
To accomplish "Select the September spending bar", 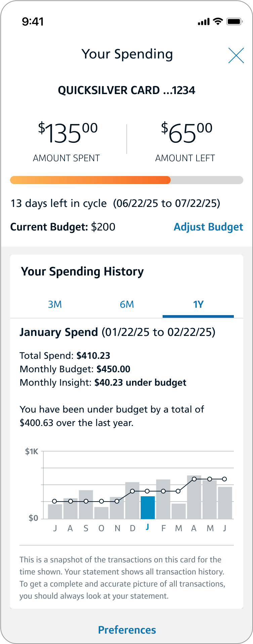I will (x=86, y=504).
